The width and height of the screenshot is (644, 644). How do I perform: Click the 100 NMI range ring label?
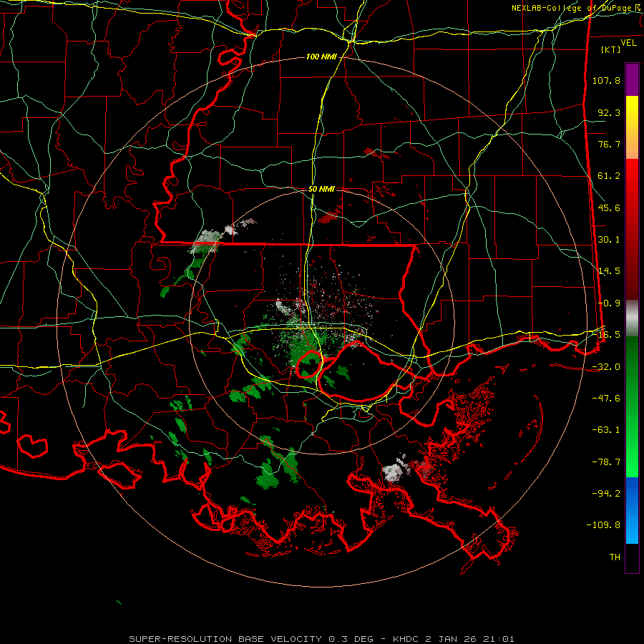tap(321, 57)
